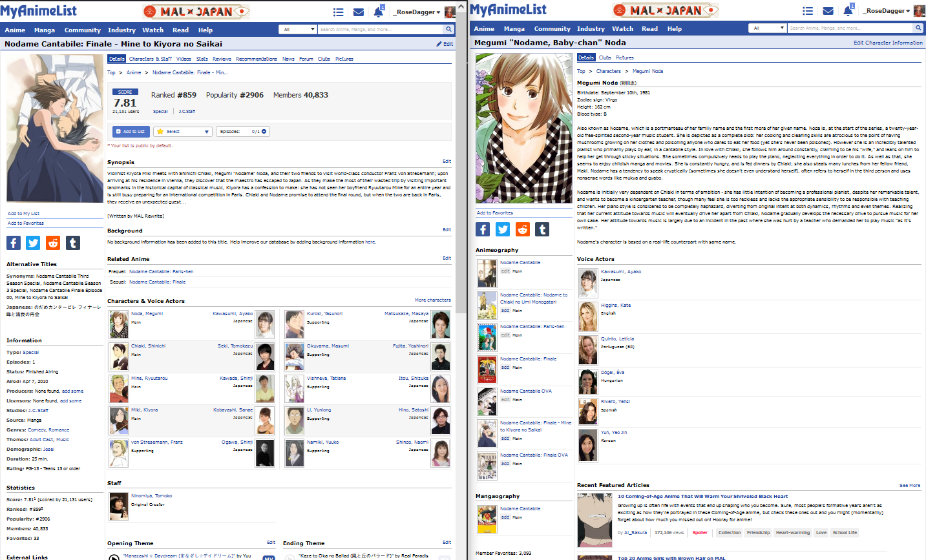Open Edit Character Information link
Screen dimensions: 926x560
pyautogui.click(x=887, y=43)
